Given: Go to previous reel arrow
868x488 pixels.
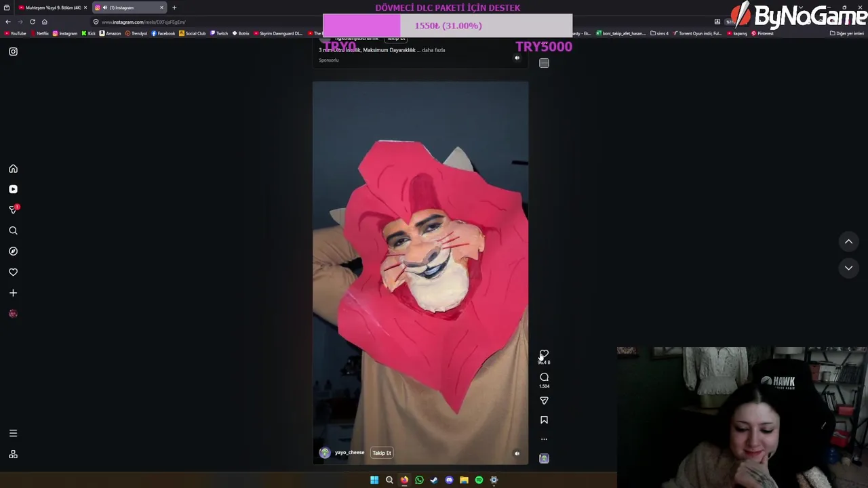Looking at the screenshot, I should [848, 241].
